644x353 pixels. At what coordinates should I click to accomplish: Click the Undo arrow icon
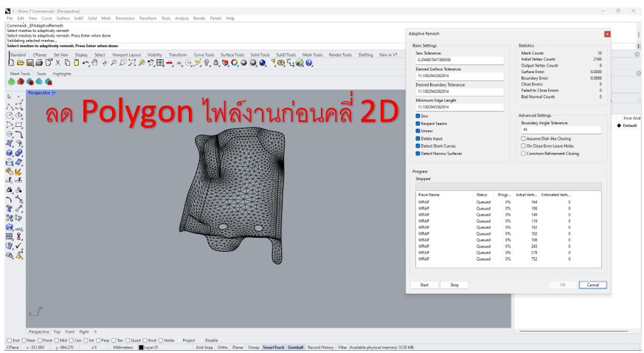[x=87, y=64]
